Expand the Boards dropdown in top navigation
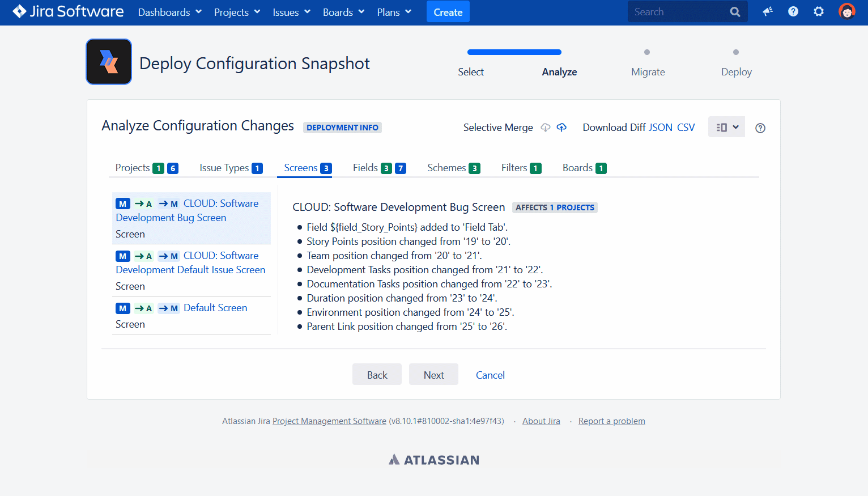 click(x=343, y=12)
